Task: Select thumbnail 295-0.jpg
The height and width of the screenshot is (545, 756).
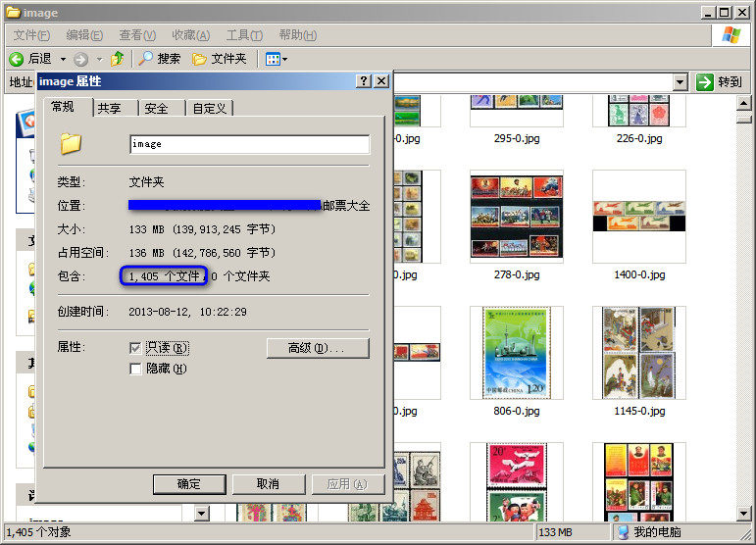Action: (517, 111)
